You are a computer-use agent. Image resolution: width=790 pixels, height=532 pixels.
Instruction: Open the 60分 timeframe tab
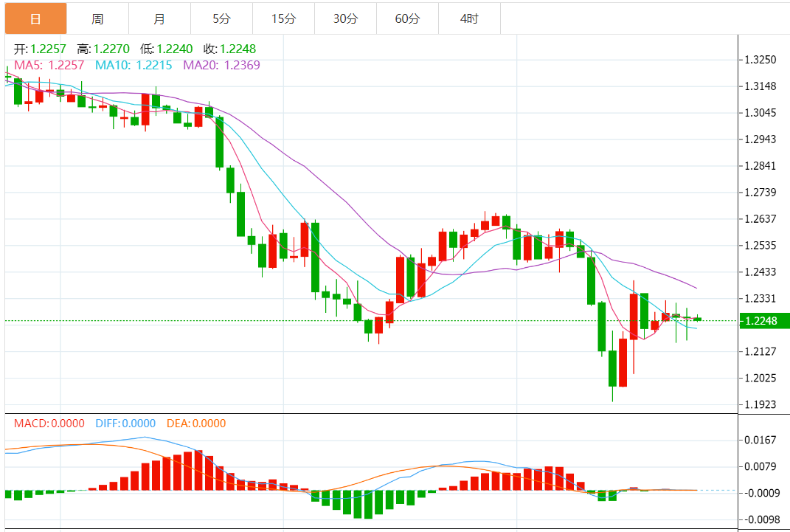tap(408, 18)
